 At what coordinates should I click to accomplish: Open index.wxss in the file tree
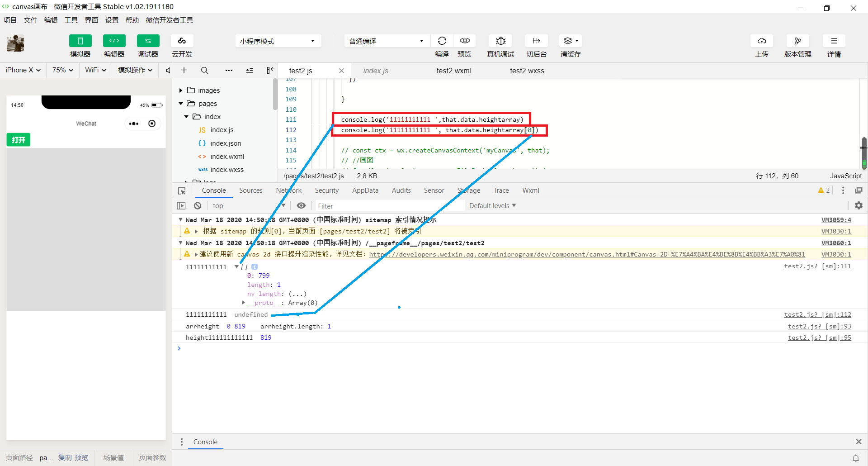[x=227, y=170]
